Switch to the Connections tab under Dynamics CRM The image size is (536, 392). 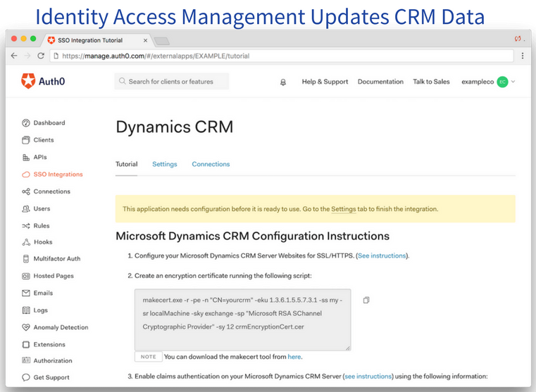coord(211,164)
